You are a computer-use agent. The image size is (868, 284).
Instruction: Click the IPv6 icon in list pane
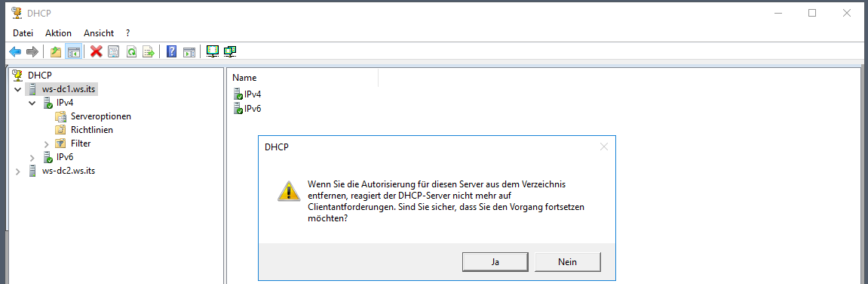coord(238,108)
